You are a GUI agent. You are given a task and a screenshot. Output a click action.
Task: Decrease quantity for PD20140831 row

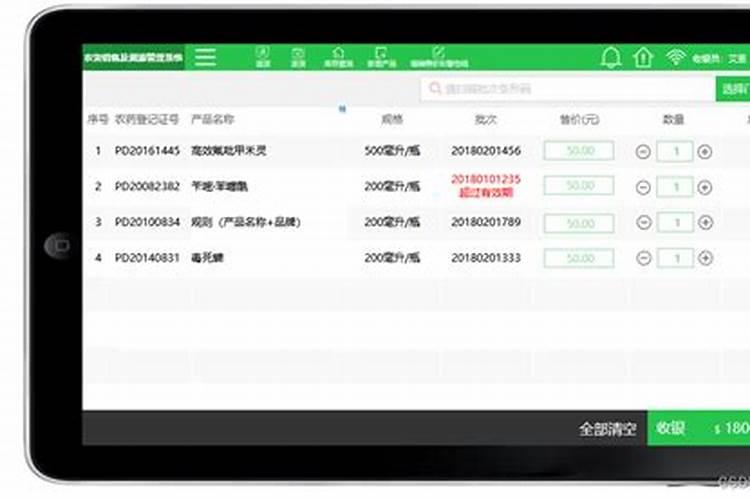[x=644, y=258]
